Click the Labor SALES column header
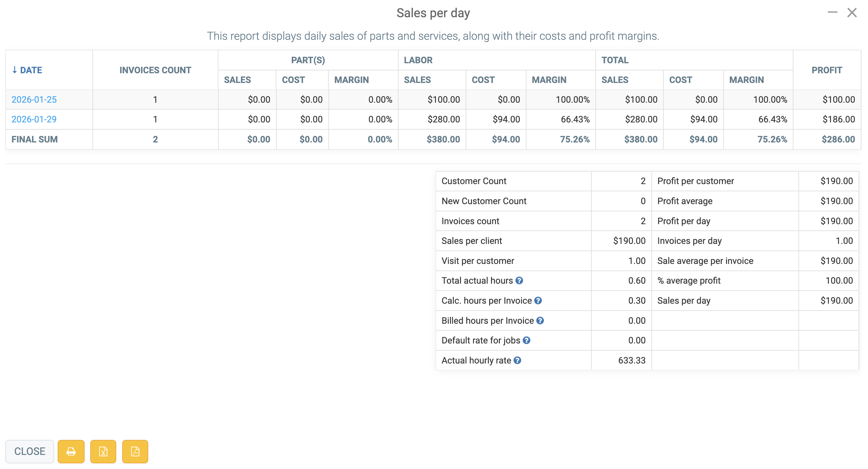 417,80
